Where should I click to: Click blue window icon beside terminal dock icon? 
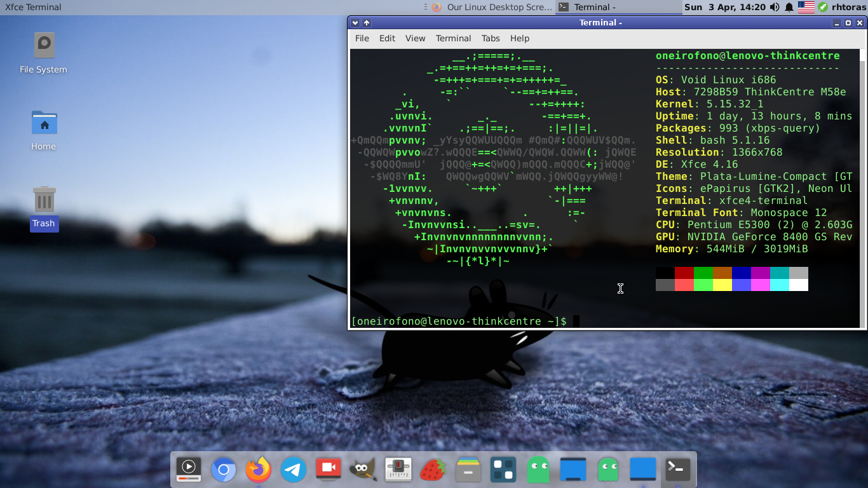[x=643, y=470]
